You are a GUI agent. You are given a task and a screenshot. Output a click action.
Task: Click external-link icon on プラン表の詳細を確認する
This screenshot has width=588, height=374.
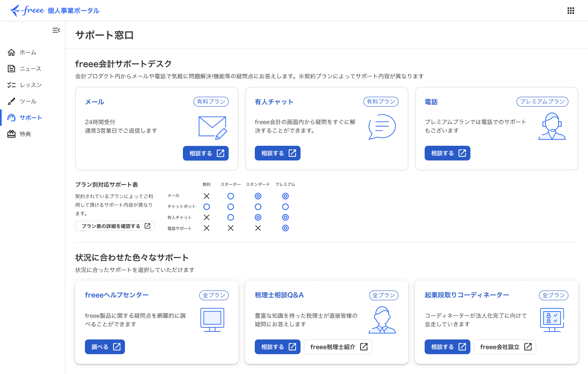[147, 226]
